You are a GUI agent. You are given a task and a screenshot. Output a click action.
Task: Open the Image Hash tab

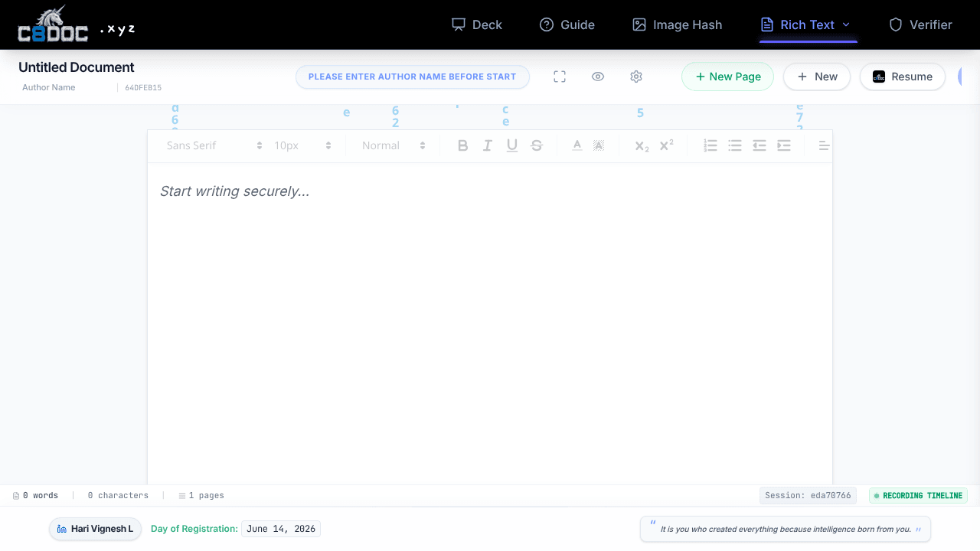tap(677, 24)
